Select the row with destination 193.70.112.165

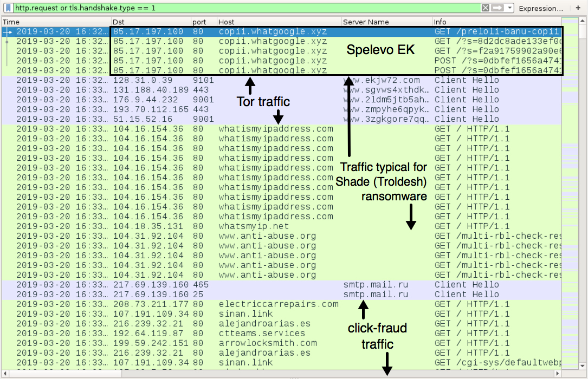coord(282,109)
